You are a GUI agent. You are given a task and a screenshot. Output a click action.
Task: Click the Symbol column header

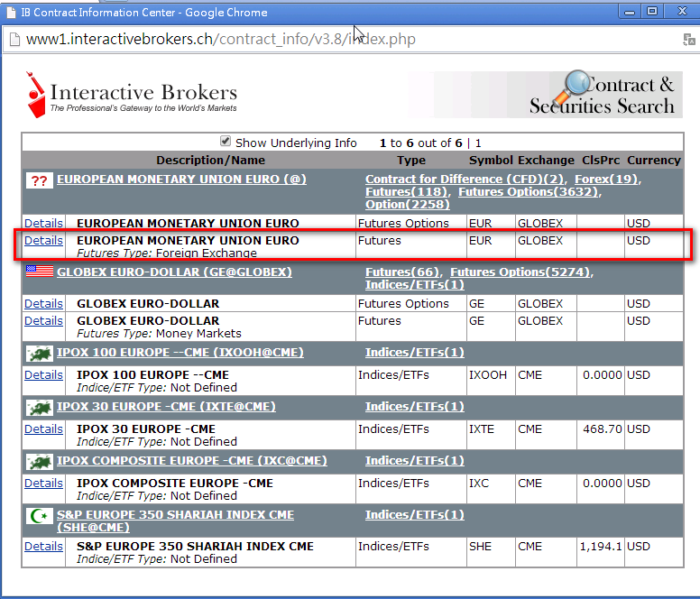click(491, 161)
